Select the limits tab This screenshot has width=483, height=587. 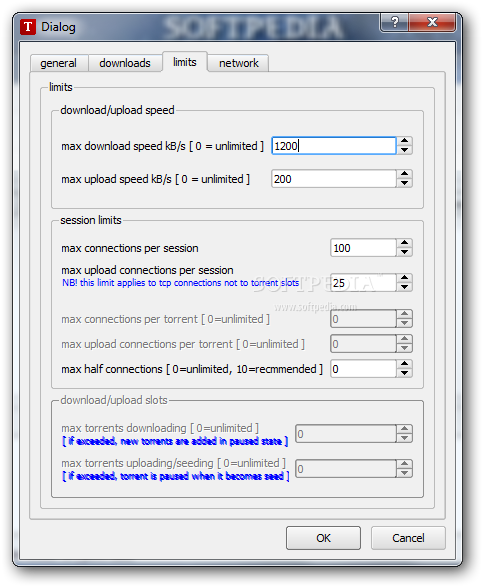[185, 62]
